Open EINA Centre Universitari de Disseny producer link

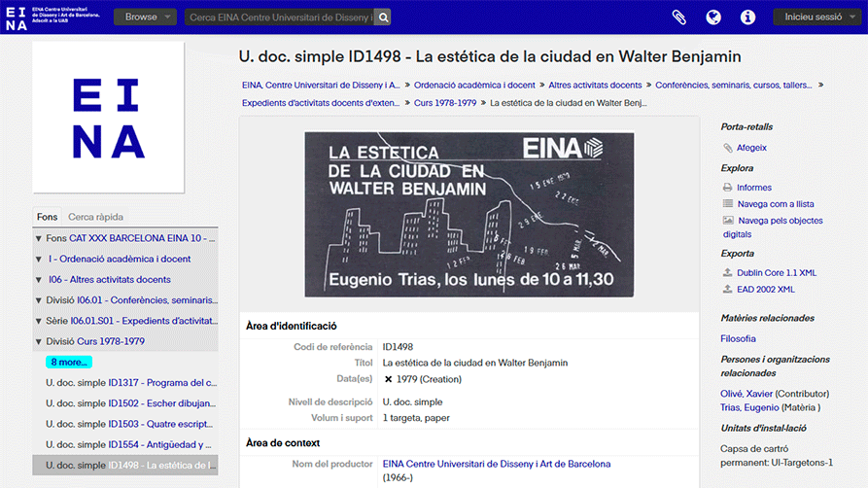(x=497, y=464)
